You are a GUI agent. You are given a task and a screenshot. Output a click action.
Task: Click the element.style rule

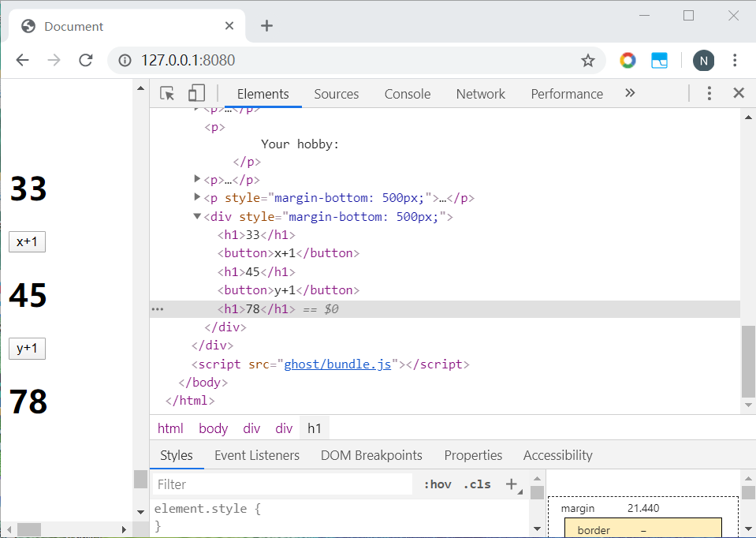coord(207,509)
